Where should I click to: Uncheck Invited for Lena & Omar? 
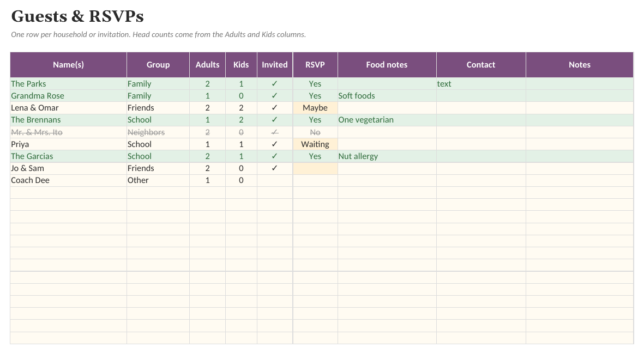point(275,108)
